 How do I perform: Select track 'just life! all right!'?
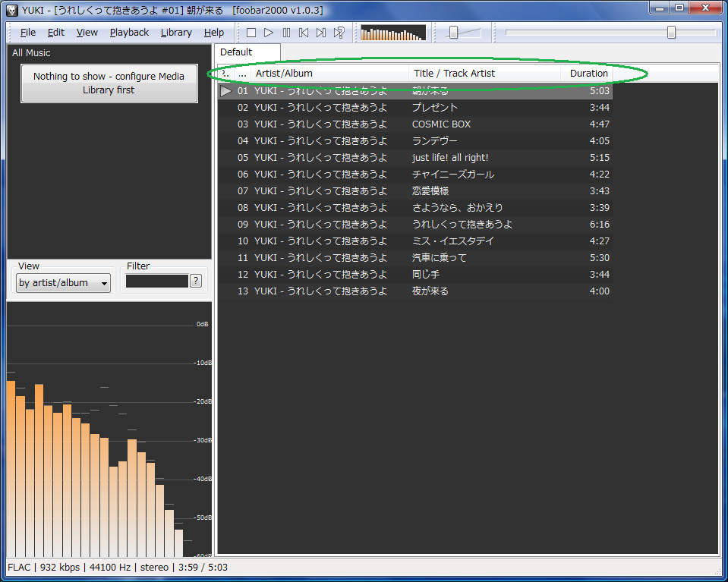tap(415, 158)
